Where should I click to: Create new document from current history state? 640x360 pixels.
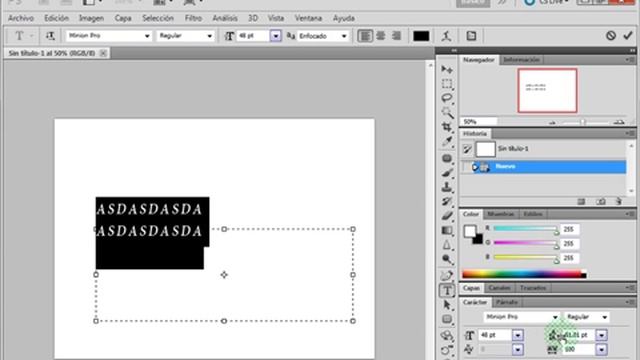582,201
